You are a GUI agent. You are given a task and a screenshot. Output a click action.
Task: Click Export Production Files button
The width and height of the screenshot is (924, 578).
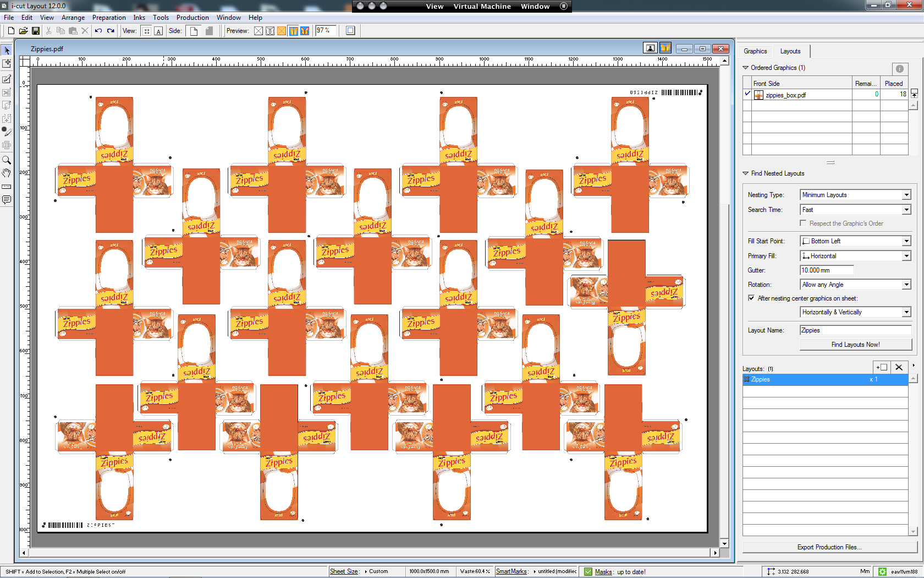pos(829,547)
